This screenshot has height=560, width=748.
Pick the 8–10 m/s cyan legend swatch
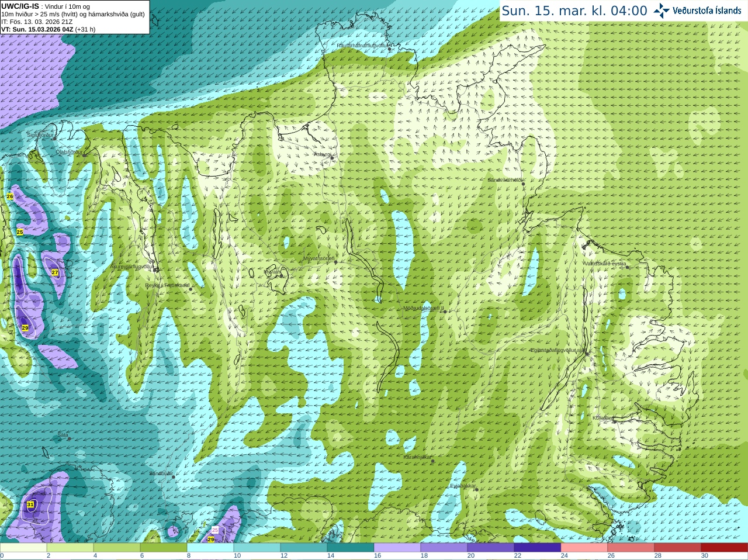pyautogui.click(x=210, y=548)
